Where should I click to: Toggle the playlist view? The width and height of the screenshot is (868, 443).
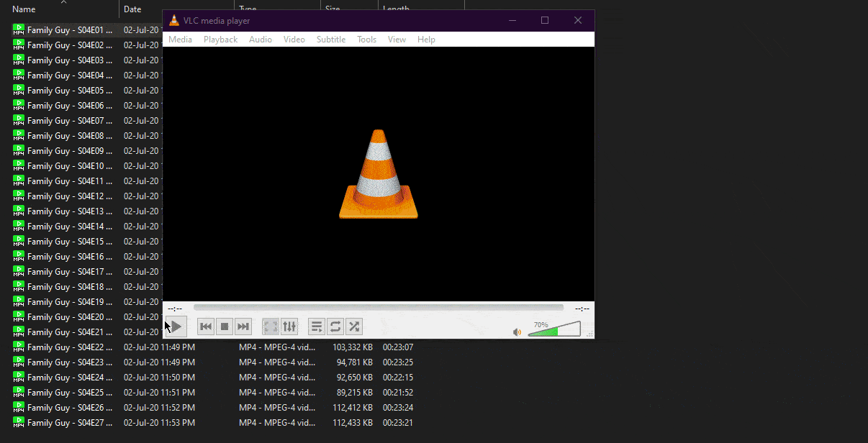coord(317,327)
